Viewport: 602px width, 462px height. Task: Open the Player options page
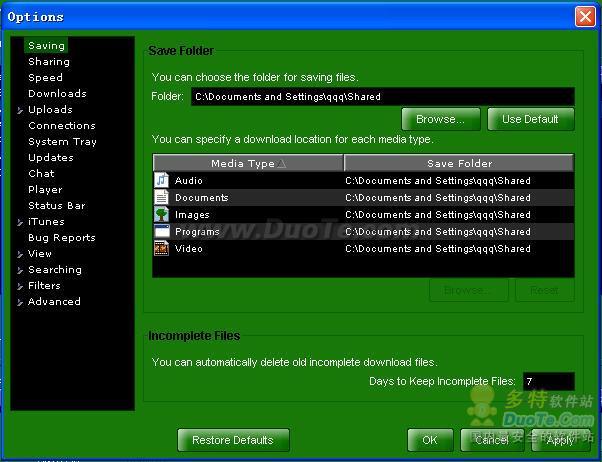click(45, 190)
